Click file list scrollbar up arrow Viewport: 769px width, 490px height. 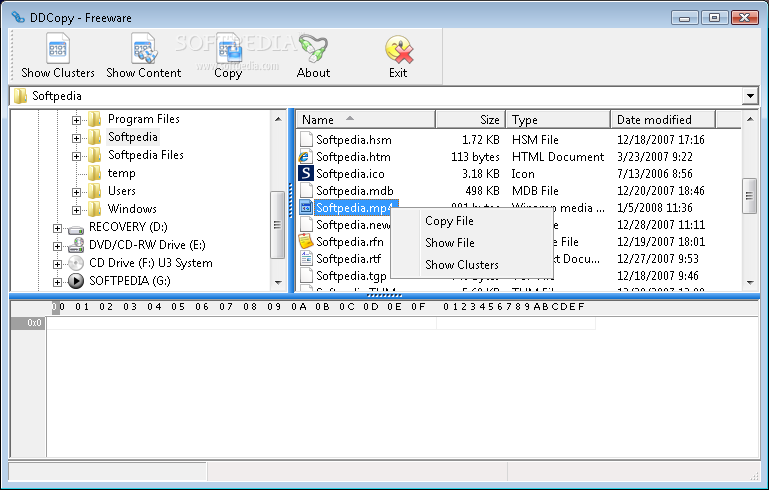click(x=750, y=119)
